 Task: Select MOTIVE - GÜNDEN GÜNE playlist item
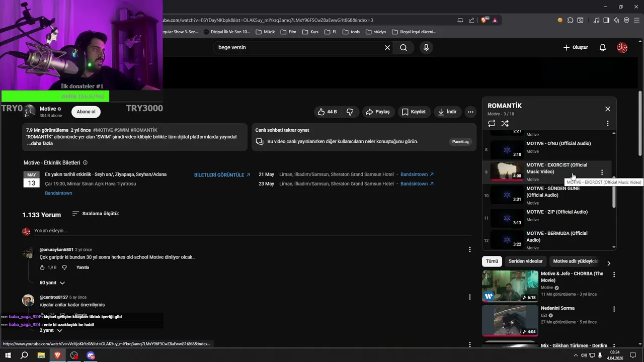pos(548,195)
